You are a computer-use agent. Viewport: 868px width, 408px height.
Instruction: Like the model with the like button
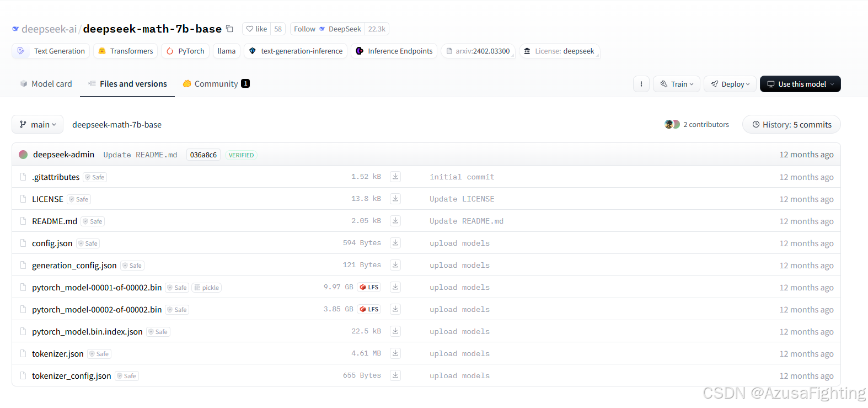point(256,29)
